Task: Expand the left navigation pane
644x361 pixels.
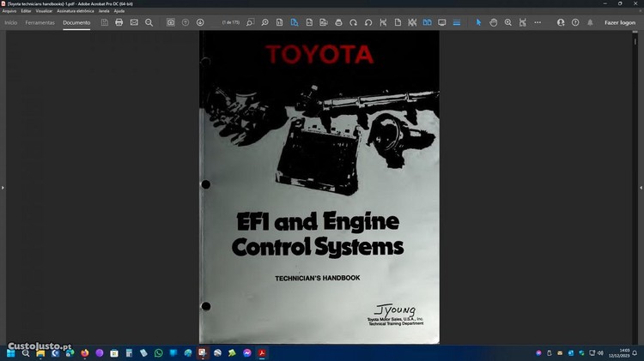Action: pos(3,187)
